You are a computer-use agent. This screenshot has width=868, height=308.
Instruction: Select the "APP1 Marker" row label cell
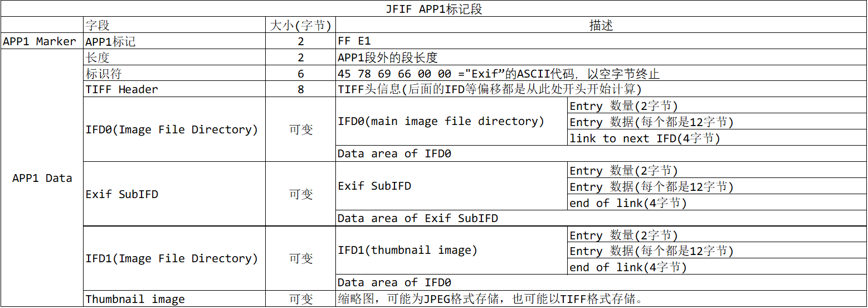click(40, 41)
